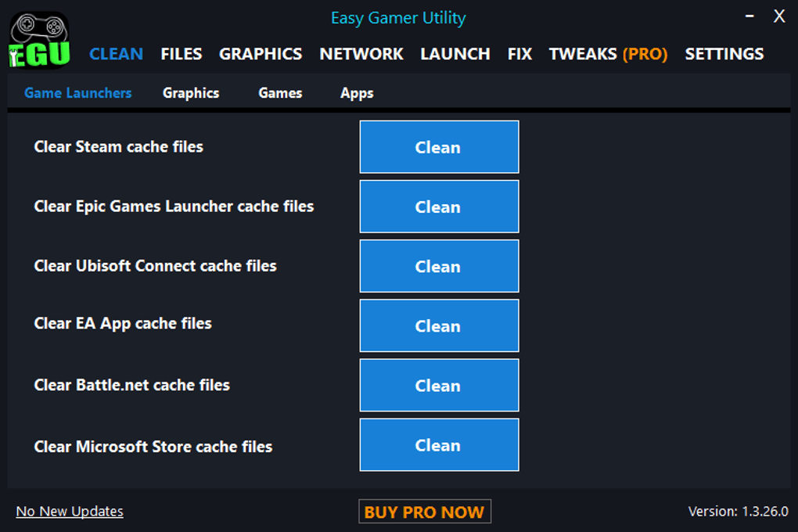798x532 pixels.
Task: Switch to the NETWORK menu section
Action: [x=361, y=54]
